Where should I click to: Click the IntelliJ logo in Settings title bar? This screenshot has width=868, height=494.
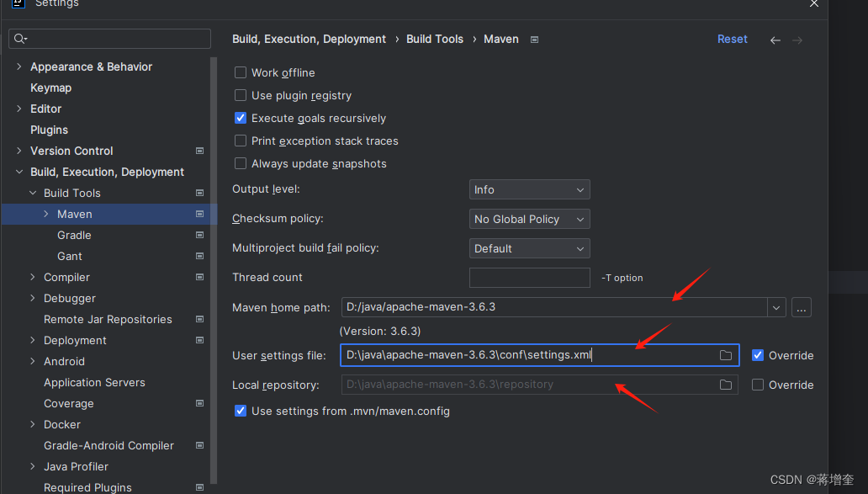(x=19, y=3)
